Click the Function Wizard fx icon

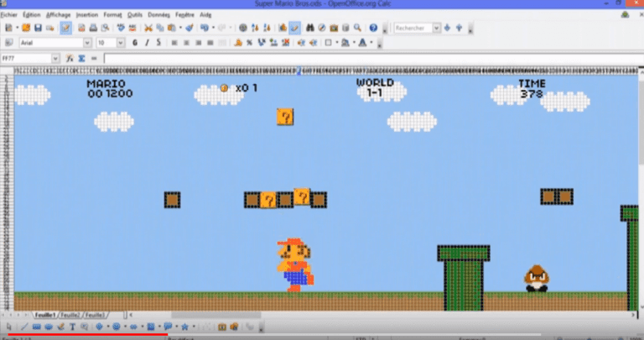pyautogui.click(x=70, y=59)
